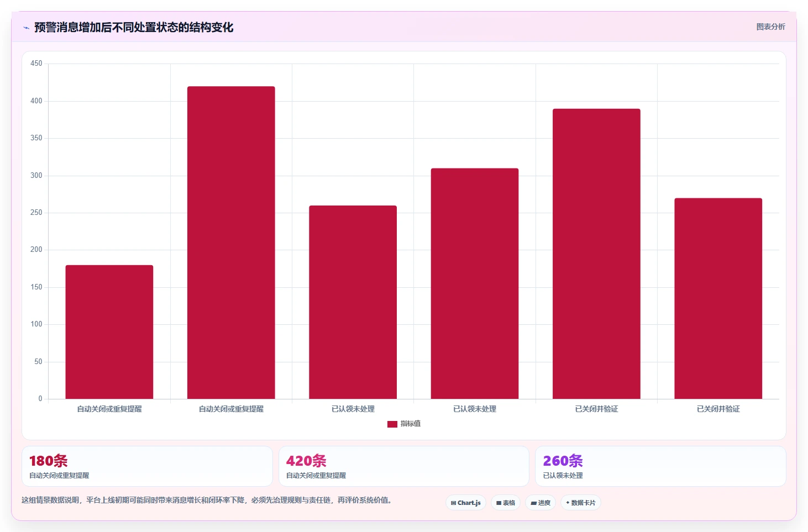Click the y-axis tick label 200
Viewport: 808px width, 532px height.
(x=36, y=250)
